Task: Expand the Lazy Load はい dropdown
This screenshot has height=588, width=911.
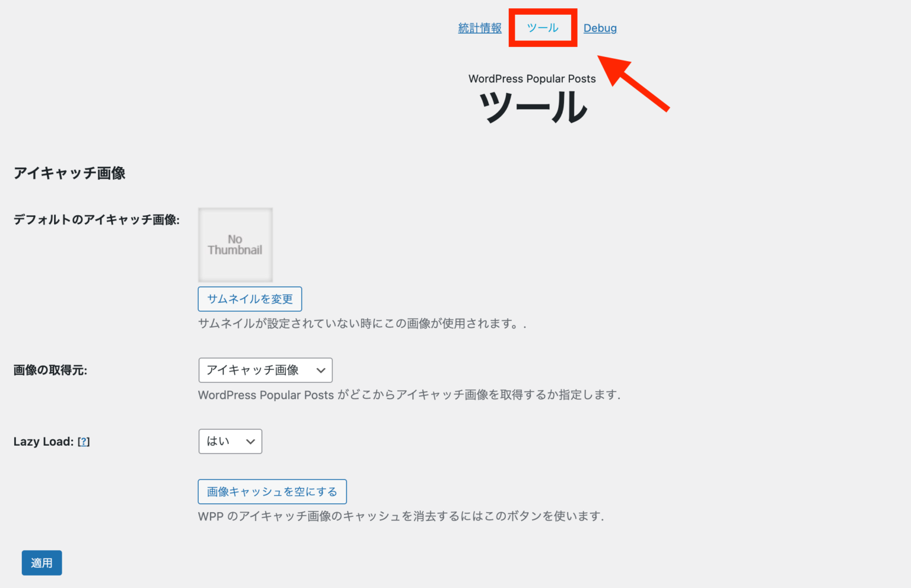Action: [230, 442]
